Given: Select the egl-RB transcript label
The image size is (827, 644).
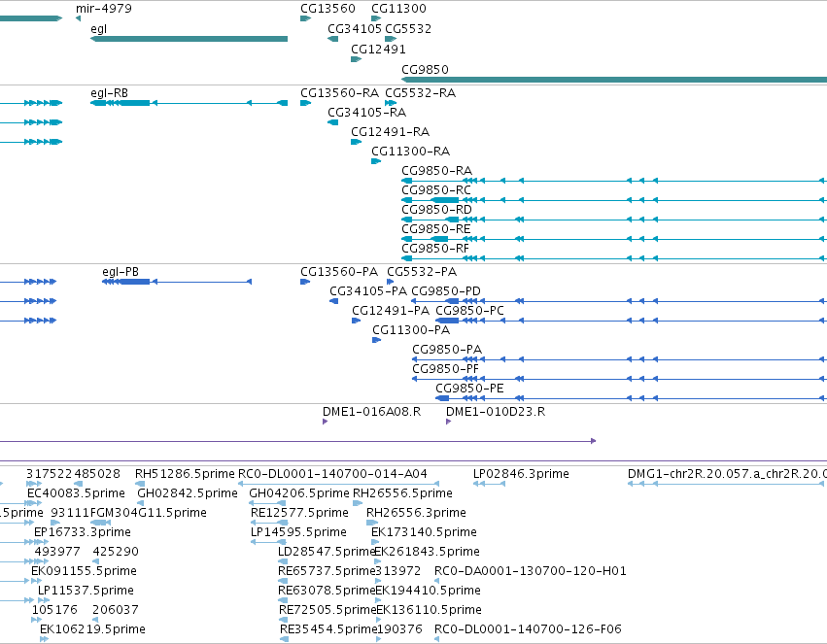Looking at the screenshot, I should (109, 93).
